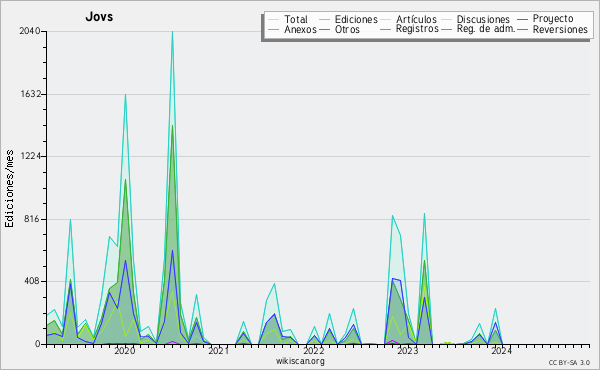Click the 2023 x-axis label

point(408,351)
